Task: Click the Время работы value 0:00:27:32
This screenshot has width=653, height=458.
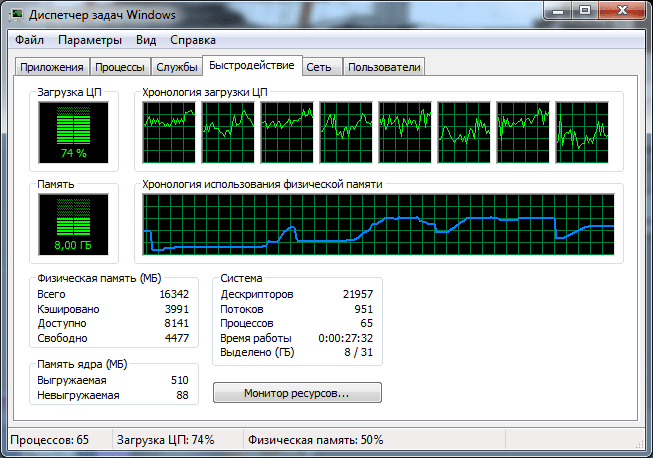Action: [x=346, y=338]
